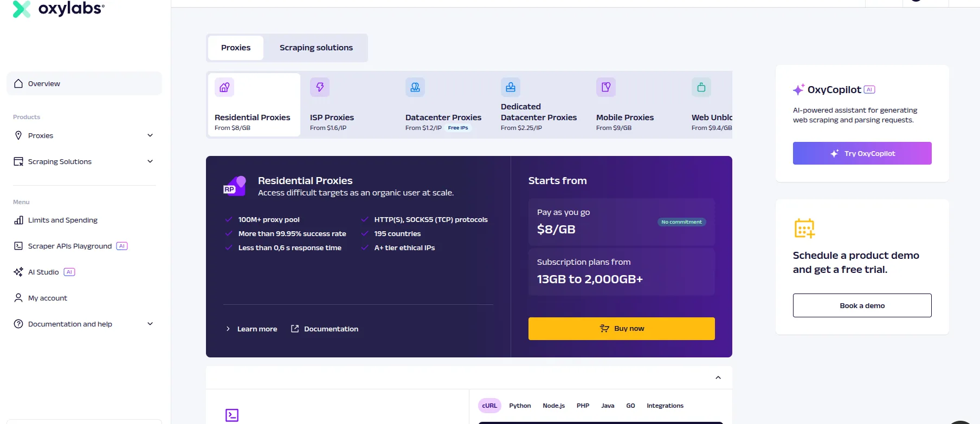The image size is (980, 424).
Task: Select the Datacenter Proxies product card
Action: 446,105
